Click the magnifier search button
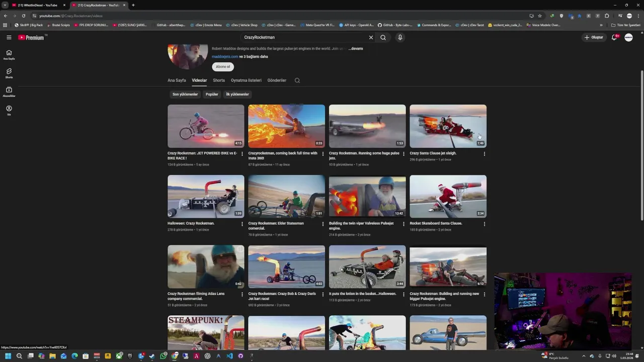The height and width of the screenshot is (362, 644). pos(383,37)
